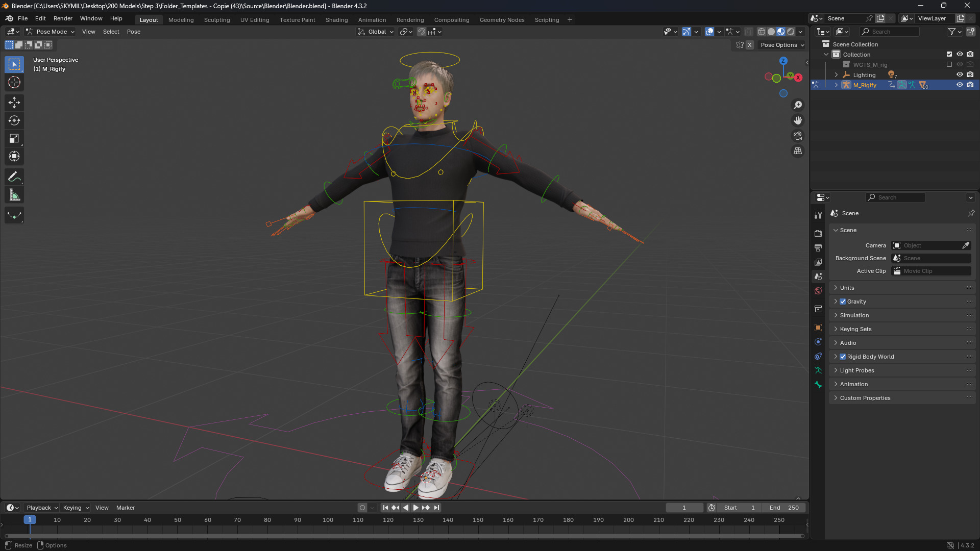Click the Zoom viewport navigation icon
The image size is (980, 551).
(798, 105)
